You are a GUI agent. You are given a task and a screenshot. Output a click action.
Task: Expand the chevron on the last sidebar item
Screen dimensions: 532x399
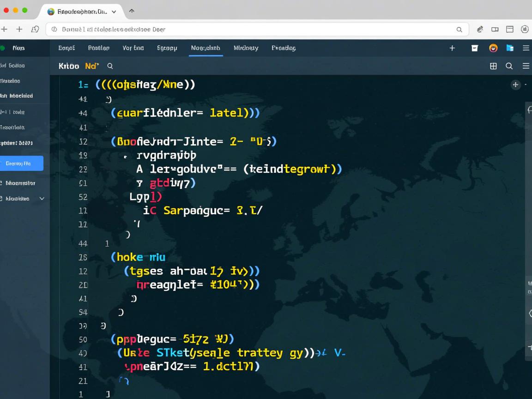tap(42, 199)
